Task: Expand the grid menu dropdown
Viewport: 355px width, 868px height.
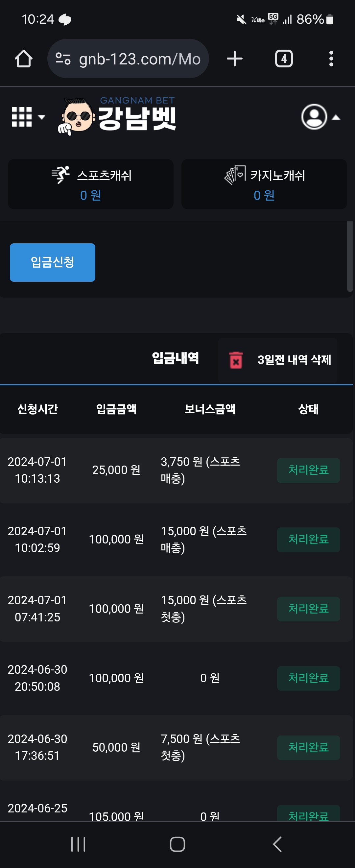Action: click(x=28, y=117)
